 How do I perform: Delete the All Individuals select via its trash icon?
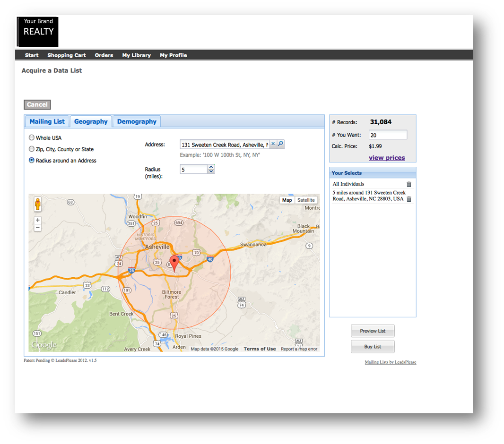point(409,184)
